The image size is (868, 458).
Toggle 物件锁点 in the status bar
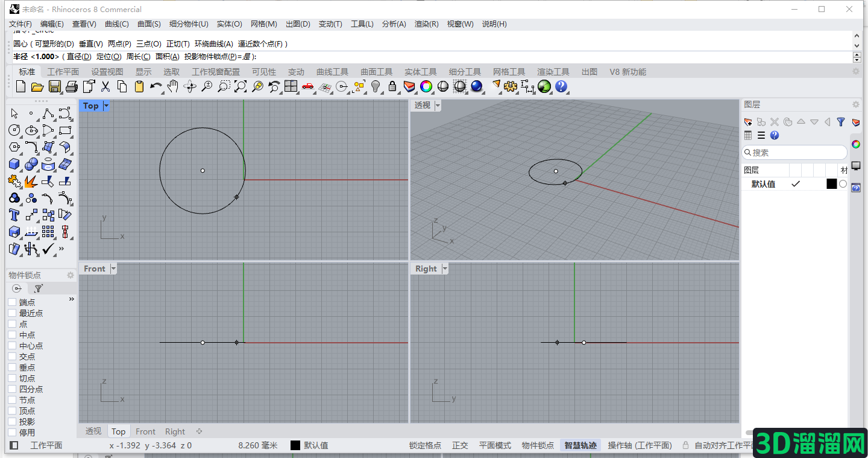point(538,445)
